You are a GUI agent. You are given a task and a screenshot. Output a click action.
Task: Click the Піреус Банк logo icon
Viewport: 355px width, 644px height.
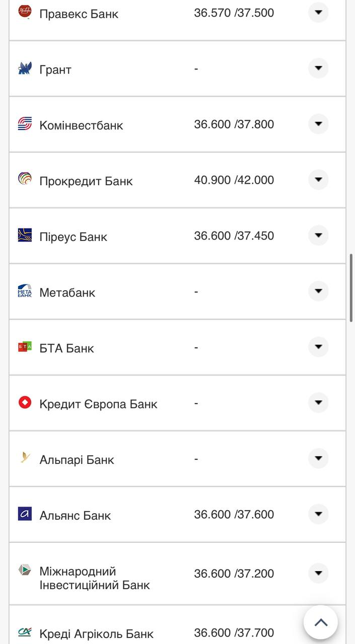point(25,235)
